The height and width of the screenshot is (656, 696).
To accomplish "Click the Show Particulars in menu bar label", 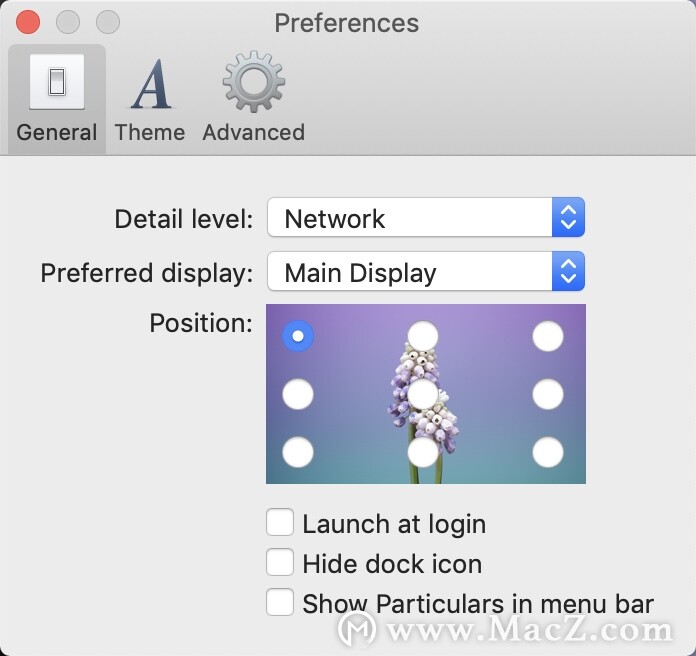I will pyautogui.click(x=478, y=604).
